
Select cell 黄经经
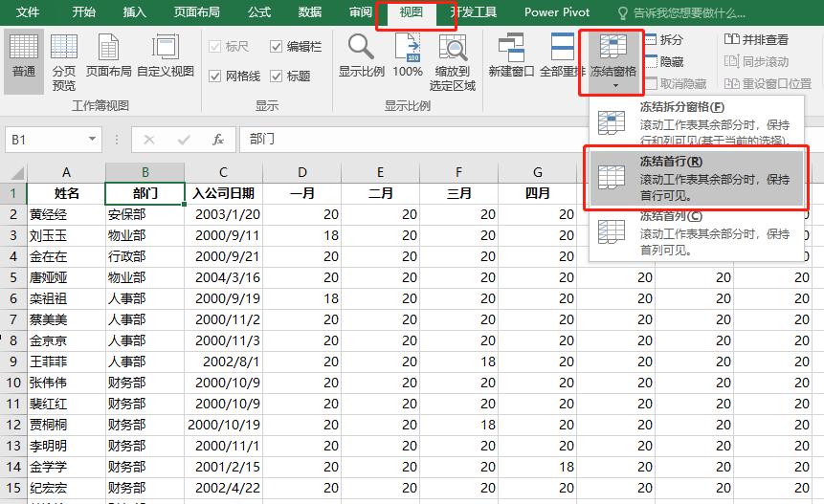66,214
